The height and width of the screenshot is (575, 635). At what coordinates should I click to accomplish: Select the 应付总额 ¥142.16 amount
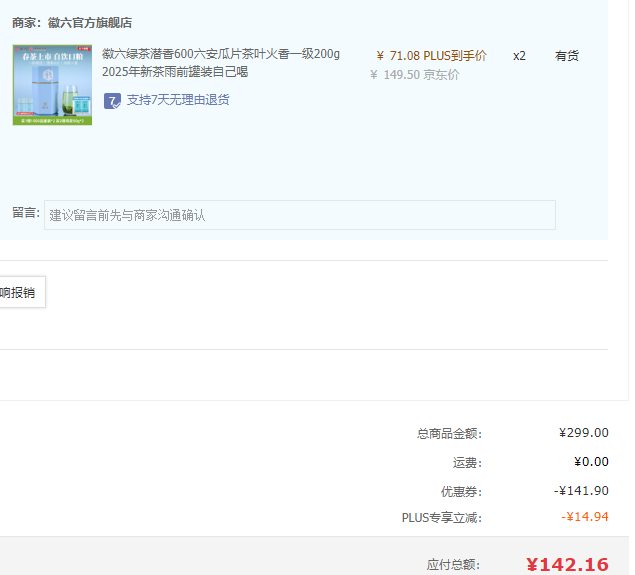coord(567,564)
